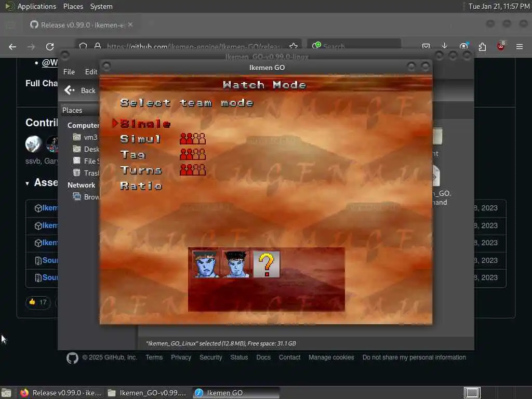The width and height of the screenshot is (532, 399).
Task: Select the random question mark character slot
Action: click(x=267, y=264)
